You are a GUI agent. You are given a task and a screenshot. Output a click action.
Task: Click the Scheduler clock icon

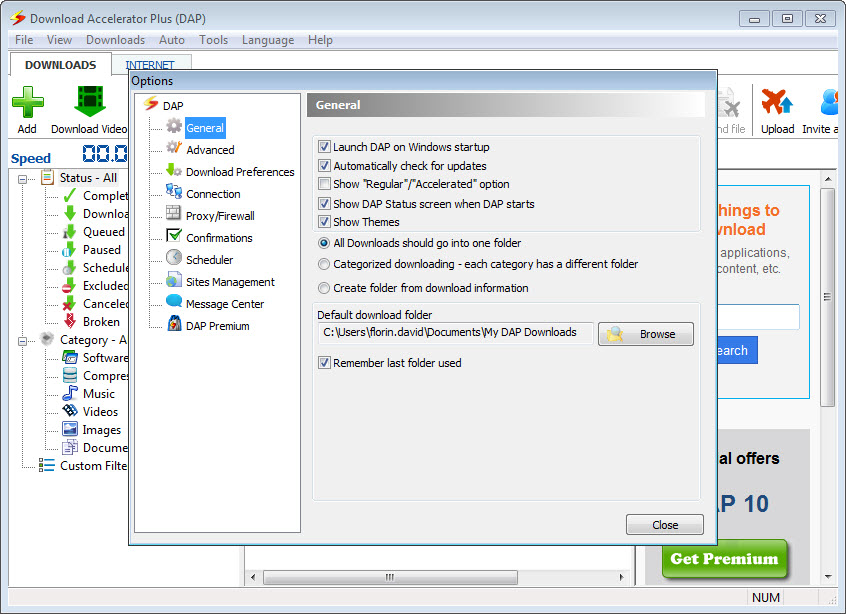(174, 257)
